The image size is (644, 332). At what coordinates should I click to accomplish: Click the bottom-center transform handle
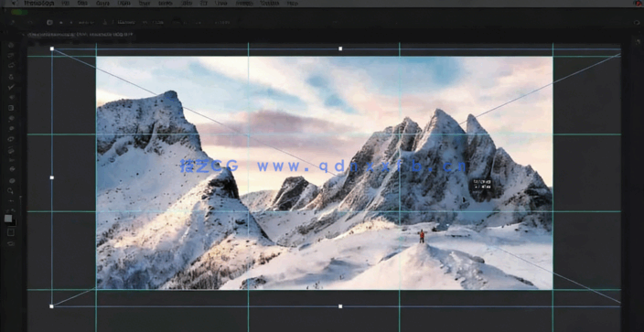pyautogui.click(x=340, y=306)
